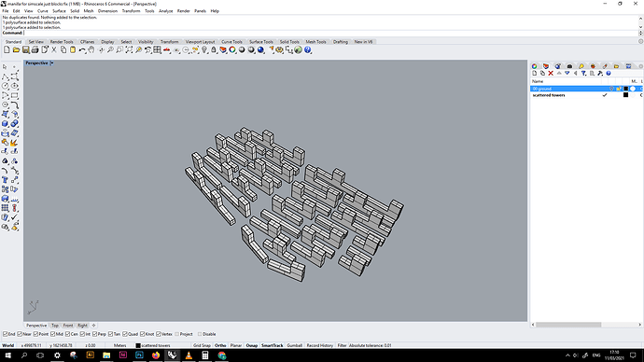
Task: Click the Open file folder icon
Action: 16,49
